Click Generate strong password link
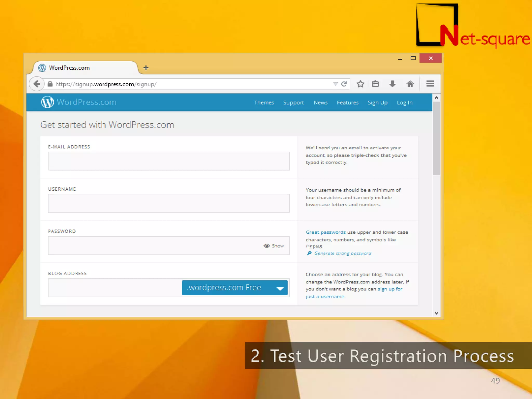Screen dimensions: 532x399 tap(342, 253)
